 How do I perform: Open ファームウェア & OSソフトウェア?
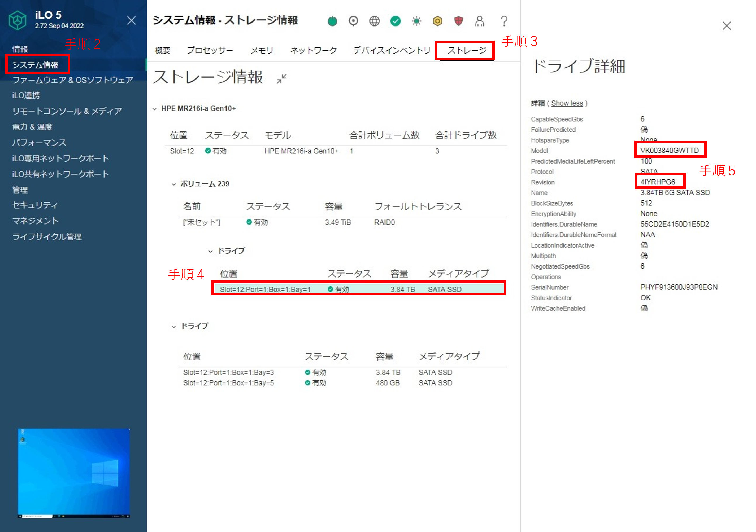(72, 80)
